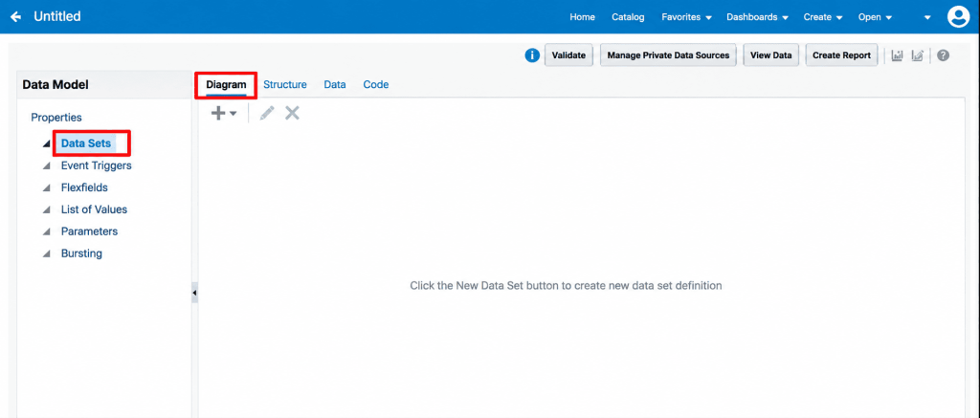Click the back arrow beside Untitled
980x418 pixels.
[15, 17]
